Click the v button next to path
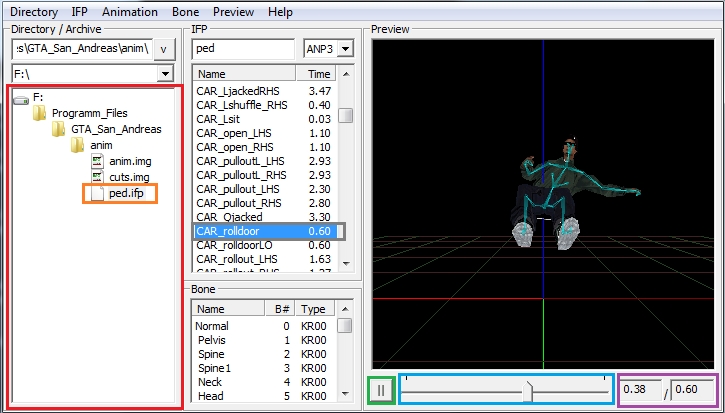 [166, 49]
